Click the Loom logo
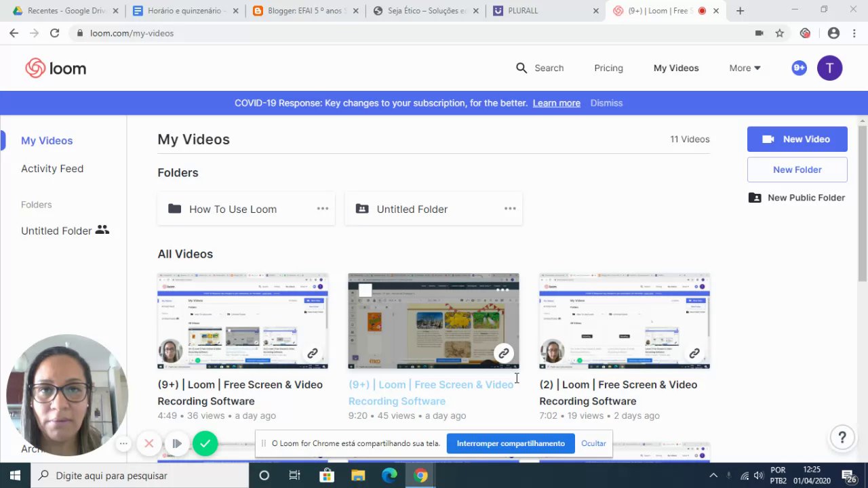The width and height of the screenshot is (868, 488). click(x=56, y=68)
